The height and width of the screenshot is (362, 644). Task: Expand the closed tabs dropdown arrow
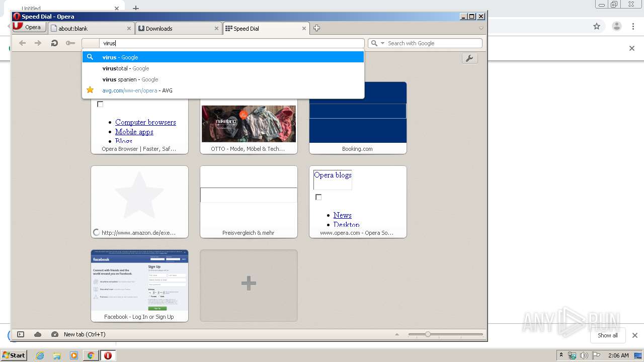pos(481,28)
